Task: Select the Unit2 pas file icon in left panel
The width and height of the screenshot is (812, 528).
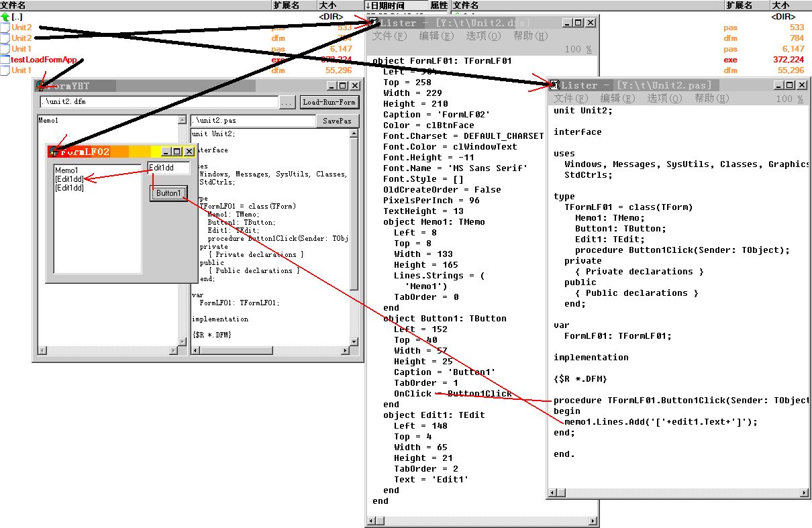Action: coord(5,28)
